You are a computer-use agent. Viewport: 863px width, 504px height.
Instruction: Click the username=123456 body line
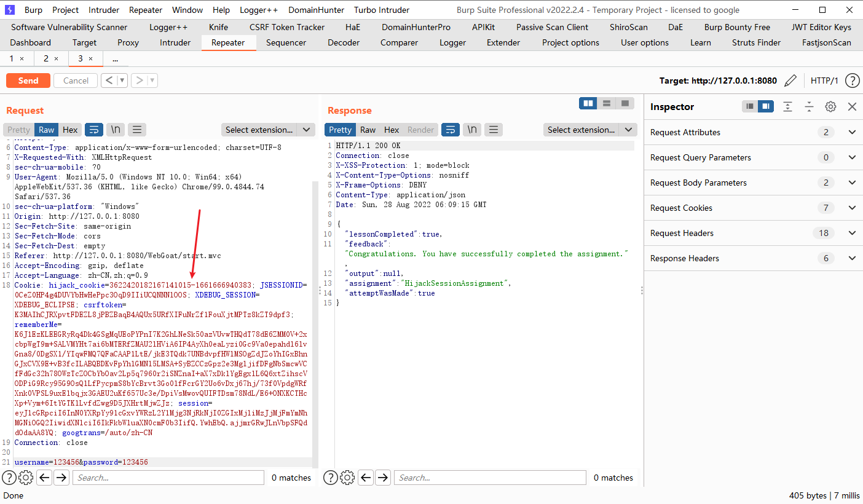coord(81,462)
